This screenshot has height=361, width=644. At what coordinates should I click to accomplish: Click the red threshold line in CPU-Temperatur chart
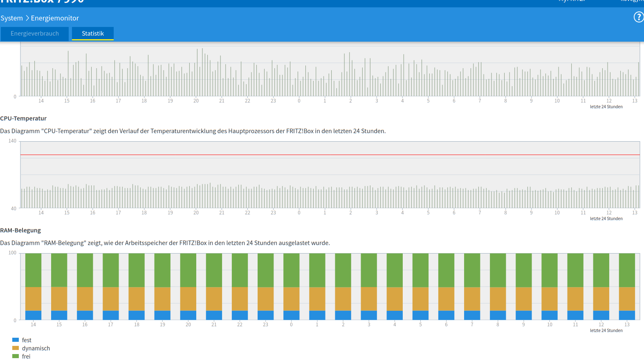(x=330, y=155)
